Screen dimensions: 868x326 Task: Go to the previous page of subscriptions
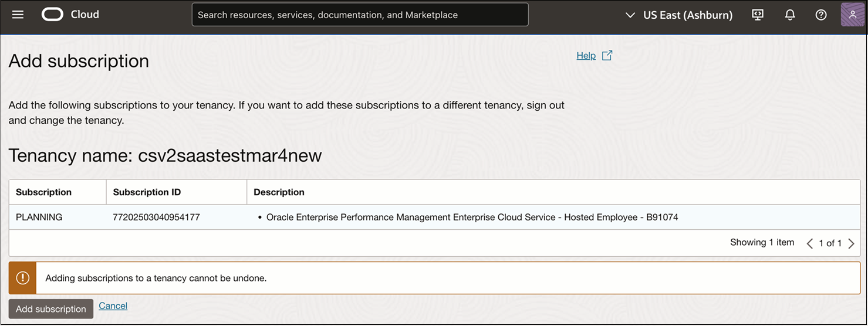tap(809, 243)
